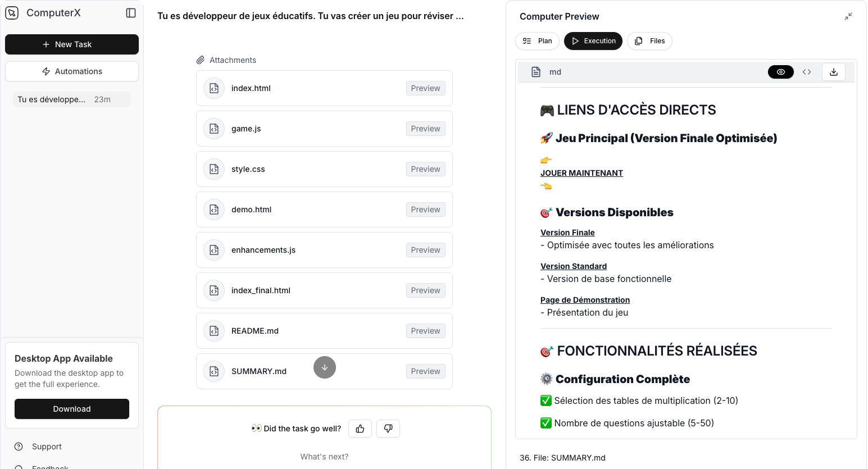Open the Plan tab
This screenshot has height=469, width=868.
click(538, 41)
